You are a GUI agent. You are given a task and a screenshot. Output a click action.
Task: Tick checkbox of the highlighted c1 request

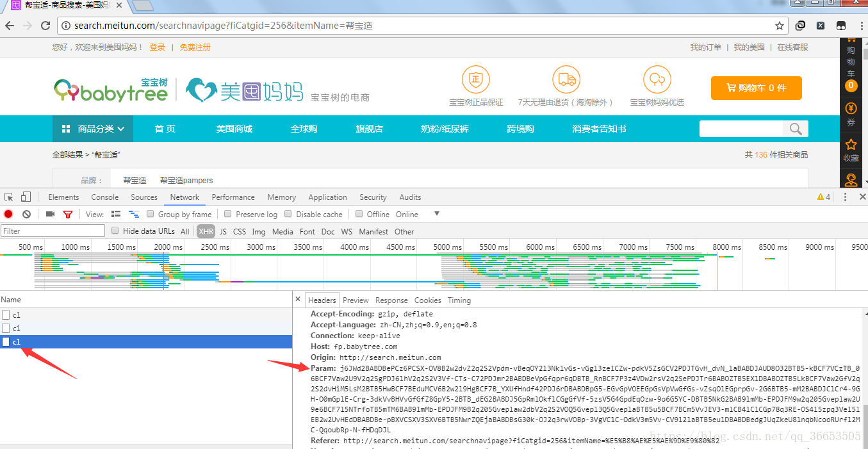click(6, 341)
